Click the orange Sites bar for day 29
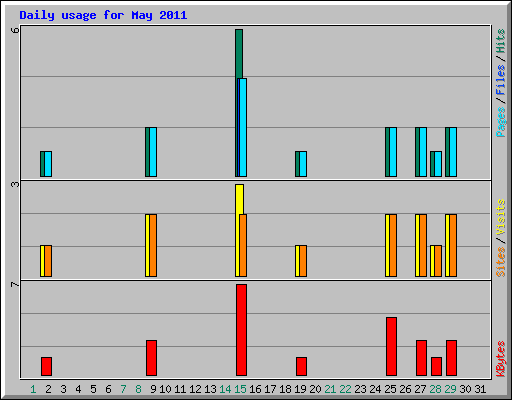The width and height of the screenshot is (512, 400). pyautogui.click(x=453, y=245)
